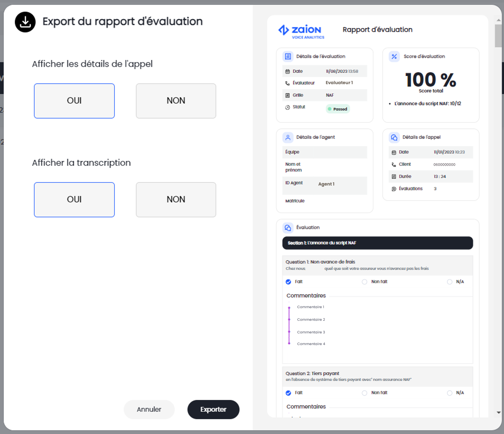Click the preview scrollbar down arrow

point(499,412)
